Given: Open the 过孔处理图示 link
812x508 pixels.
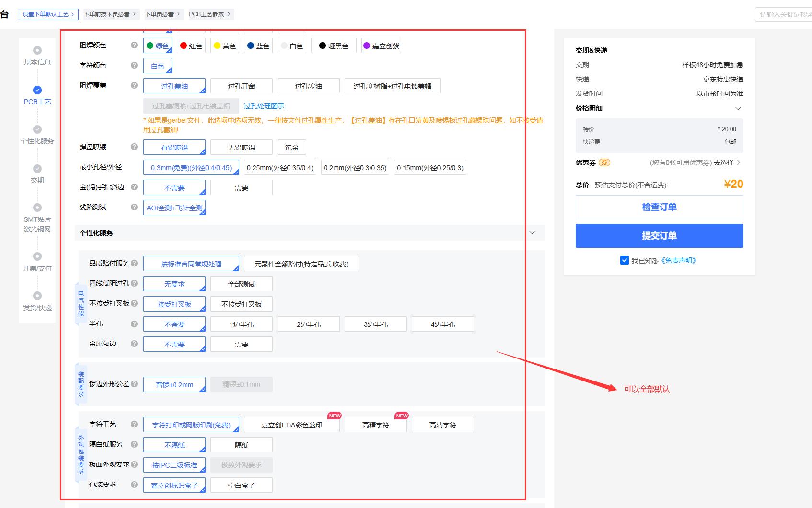Looking at the screenshot, I should pyautogui.click(x=264, y=106).
